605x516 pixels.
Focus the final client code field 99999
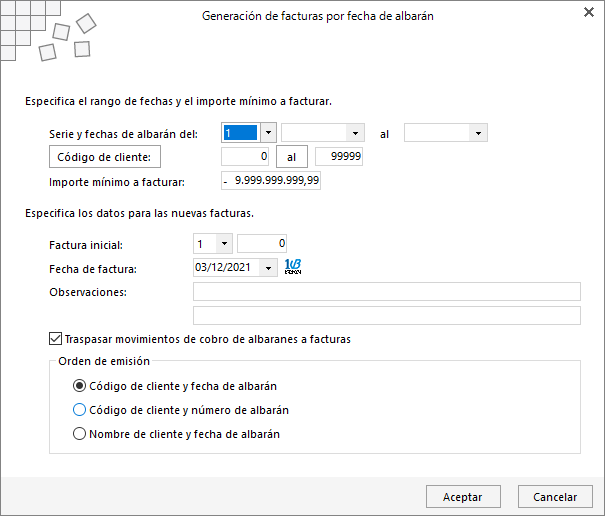pos(339,156)
